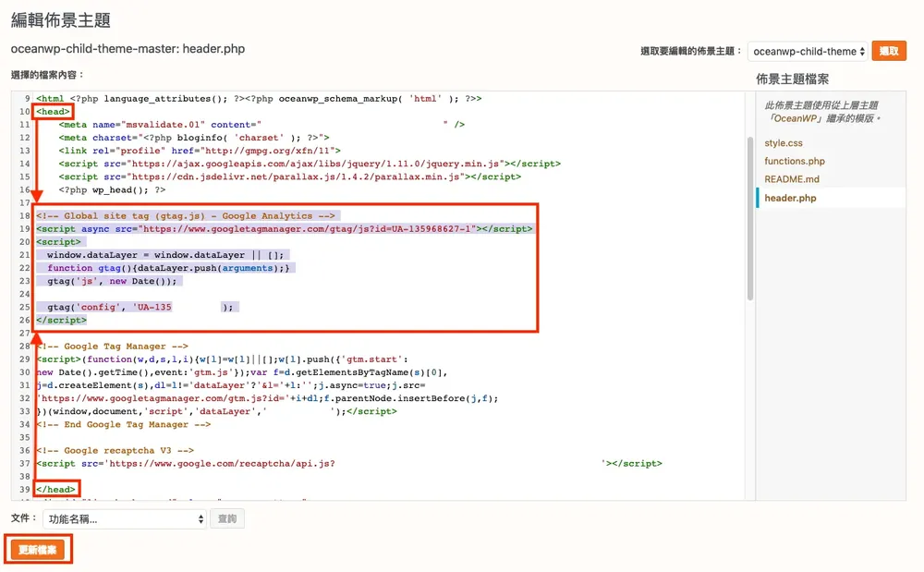Click the getElementsByTagName line 30

241,372
